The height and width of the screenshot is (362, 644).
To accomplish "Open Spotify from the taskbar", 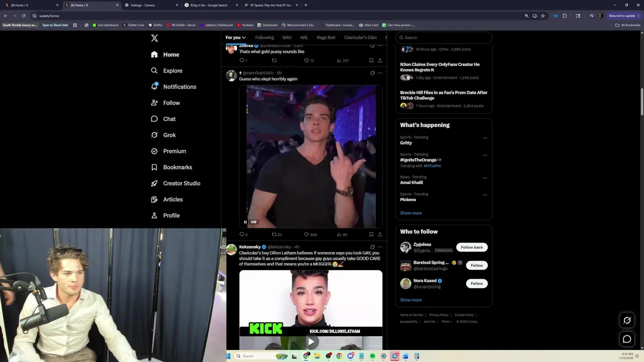I will [372, 356].
